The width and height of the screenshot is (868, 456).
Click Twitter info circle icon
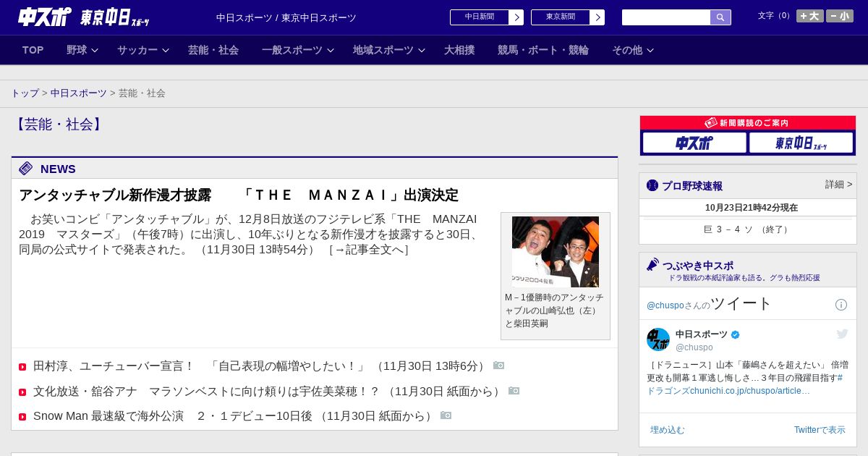(x=841, y=305)
